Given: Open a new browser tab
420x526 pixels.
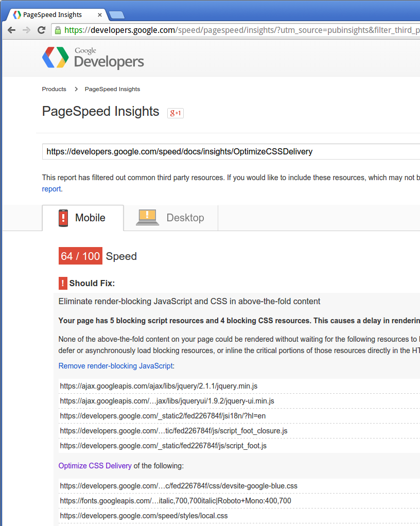Looking at the screenshot, I should tap(117, 15).
